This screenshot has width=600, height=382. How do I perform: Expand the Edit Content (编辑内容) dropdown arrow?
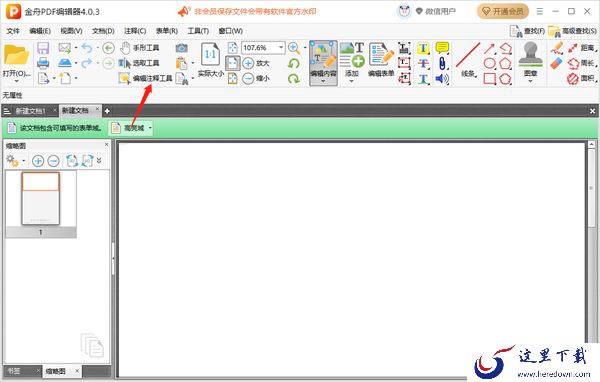pyautogui.click(x=323, y=81)
